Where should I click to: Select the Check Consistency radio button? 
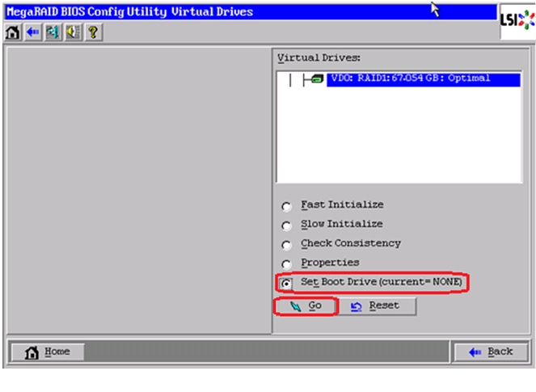[x=286, y=245]
